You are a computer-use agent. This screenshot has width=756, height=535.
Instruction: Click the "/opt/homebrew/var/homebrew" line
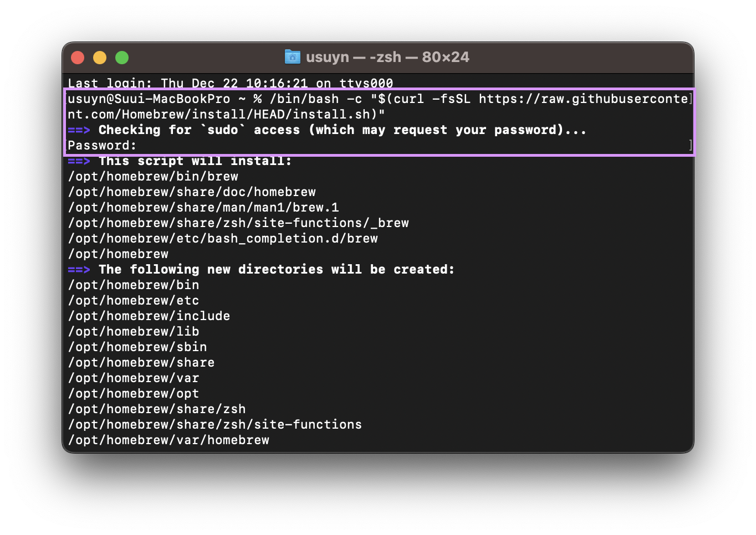[x=168, y=440]
